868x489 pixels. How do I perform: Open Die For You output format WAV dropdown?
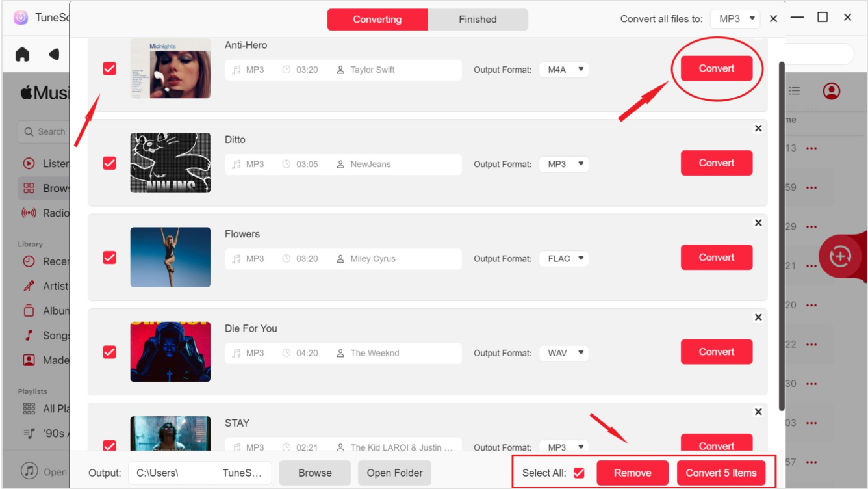tap(564, 353)
